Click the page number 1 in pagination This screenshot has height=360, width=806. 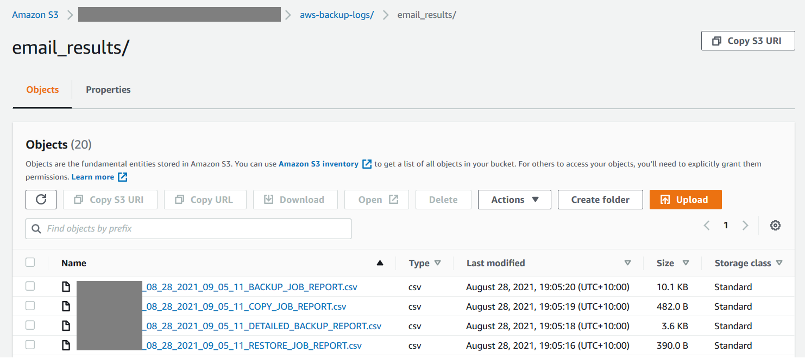click(726, 225)
